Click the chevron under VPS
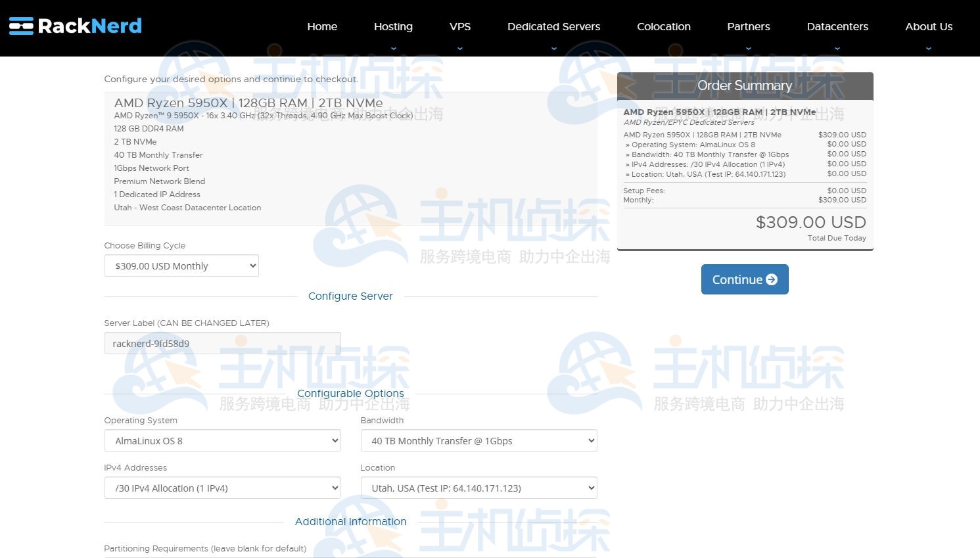 tap(460, 49)
